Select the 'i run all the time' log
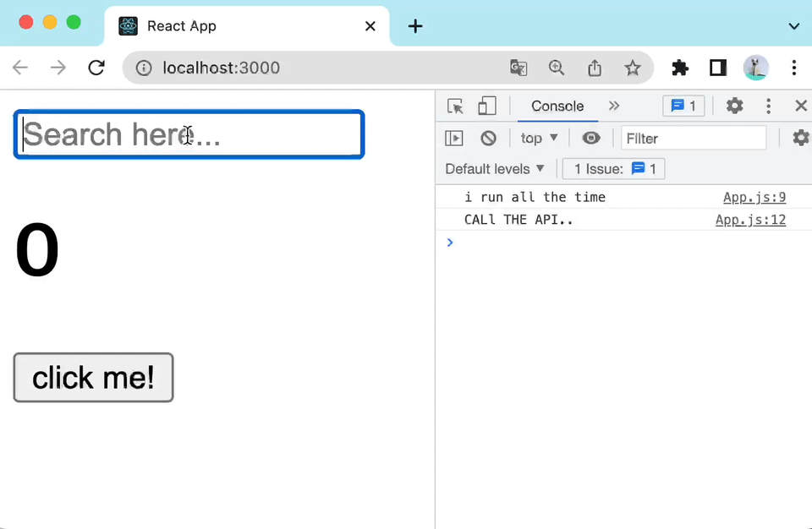The image size is (812, 529). 535,197
